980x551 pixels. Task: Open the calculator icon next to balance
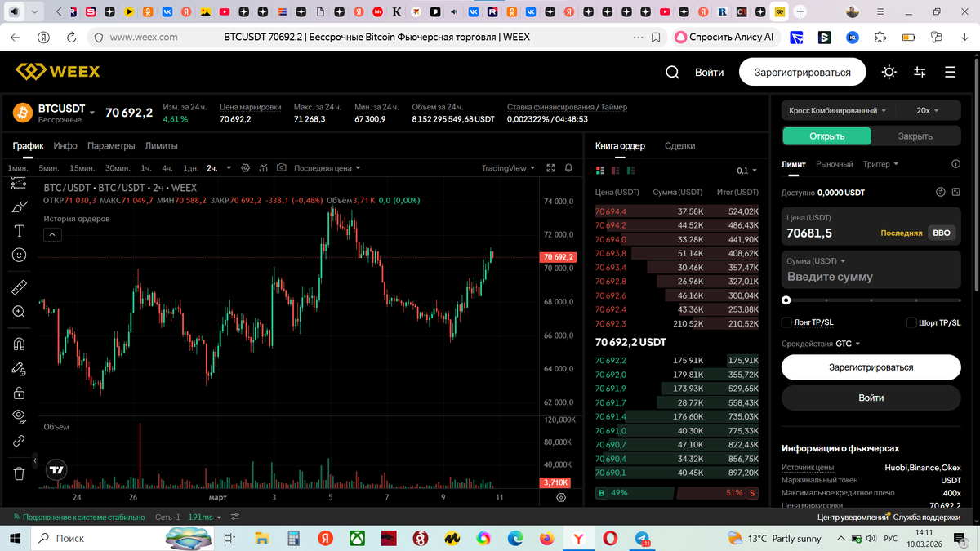[955, 193]
